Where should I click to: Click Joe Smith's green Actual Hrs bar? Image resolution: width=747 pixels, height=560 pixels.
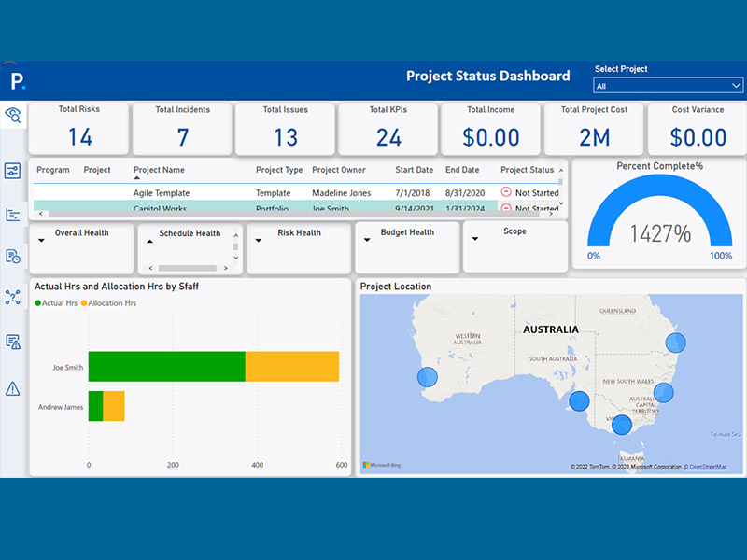167,367
